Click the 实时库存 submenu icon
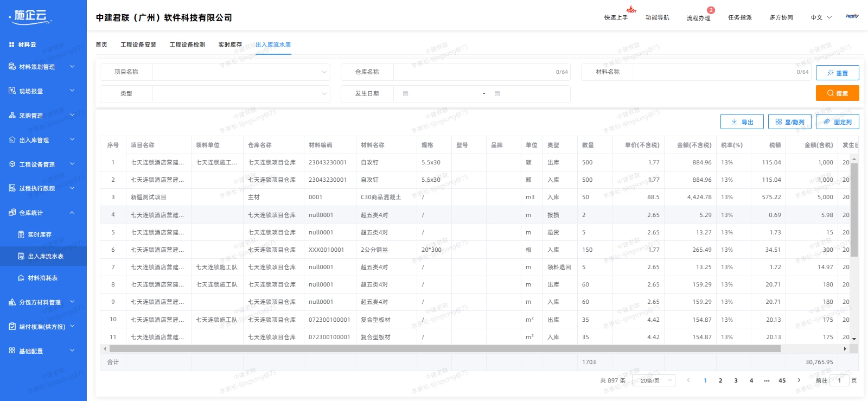 21,234
